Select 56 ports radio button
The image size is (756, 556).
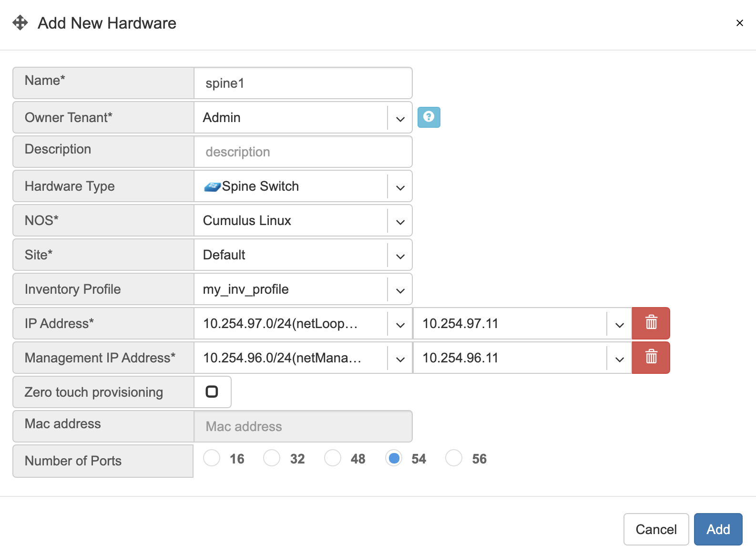tap(454, 458)
